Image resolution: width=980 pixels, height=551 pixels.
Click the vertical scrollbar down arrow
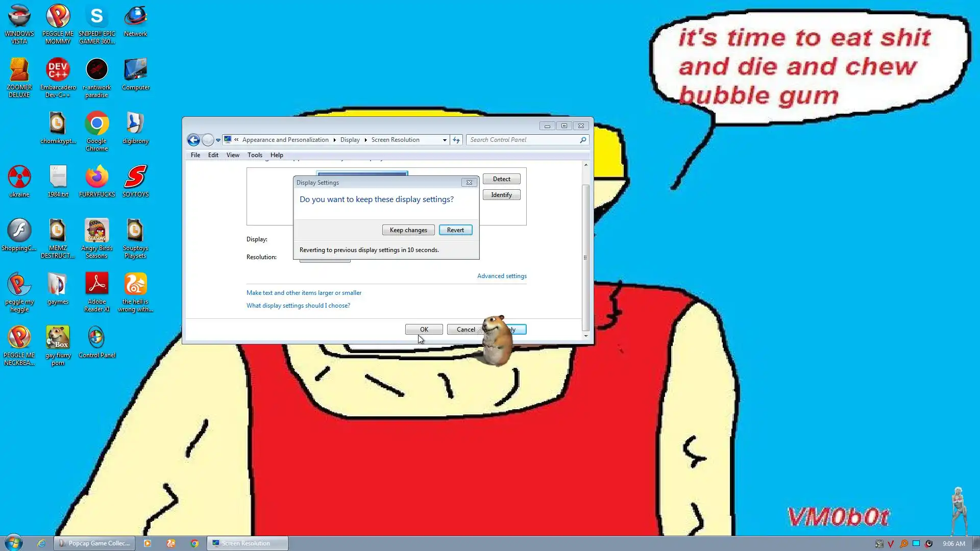(586, 336)
